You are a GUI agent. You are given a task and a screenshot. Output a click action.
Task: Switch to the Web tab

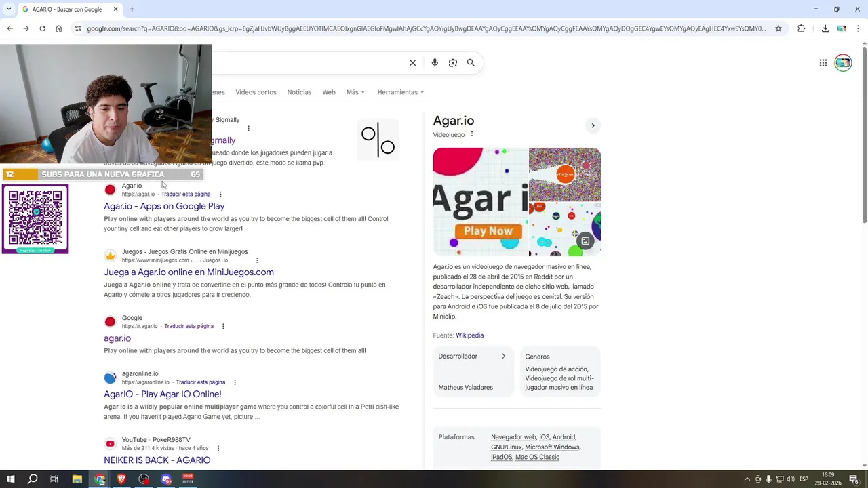(x=329, y=92)
